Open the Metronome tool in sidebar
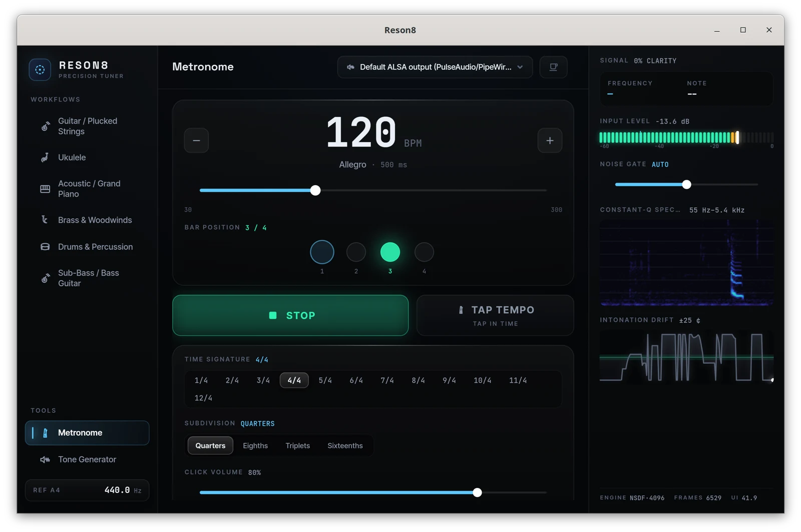 click(87, 433)
